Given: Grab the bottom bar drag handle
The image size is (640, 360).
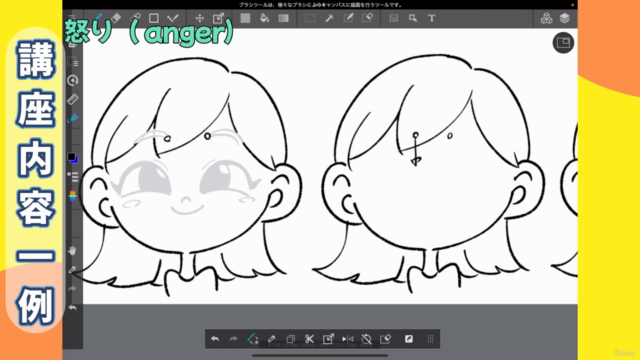Looking at the screenshot, I should click(x=430, y=339).
